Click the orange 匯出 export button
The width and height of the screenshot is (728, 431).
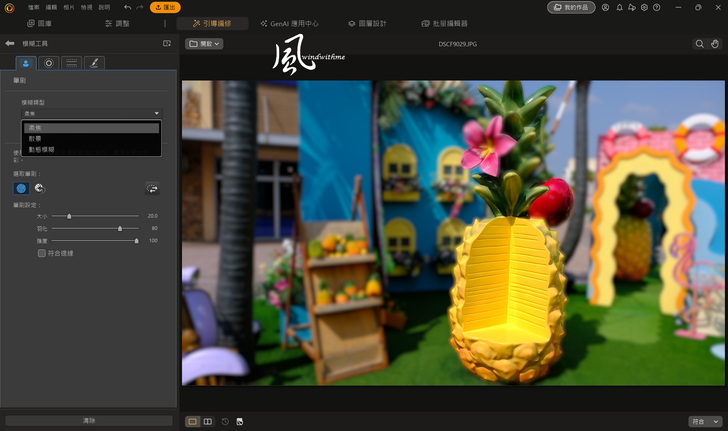click(165, 7)
